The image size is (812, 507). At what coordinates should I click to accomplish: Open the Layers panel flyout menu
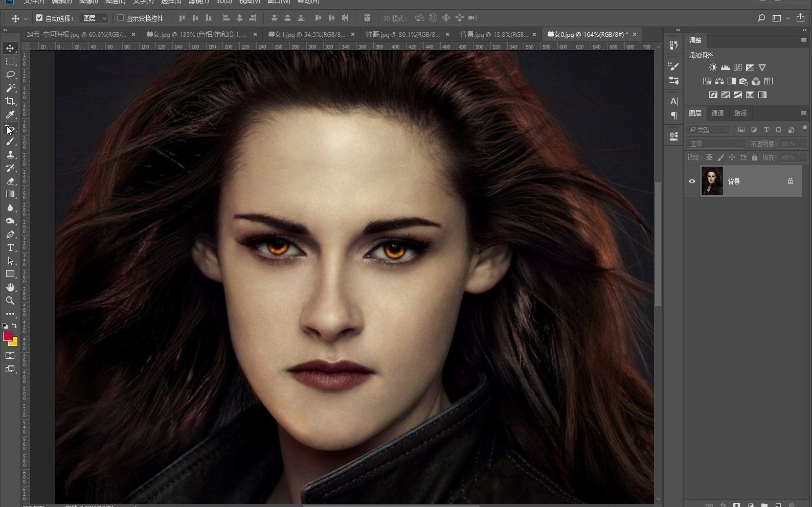804,113
